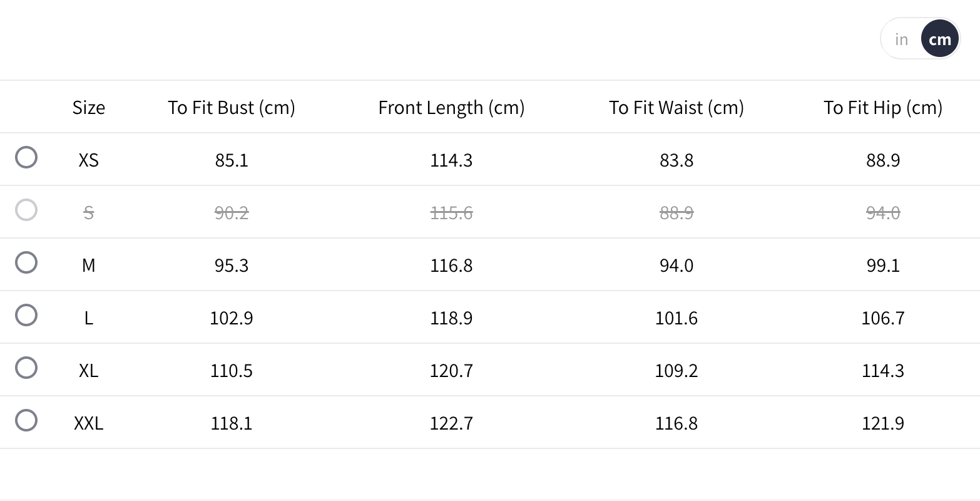
Task: Click the To Fit Bust column header
Action: [x=232, y=108]
